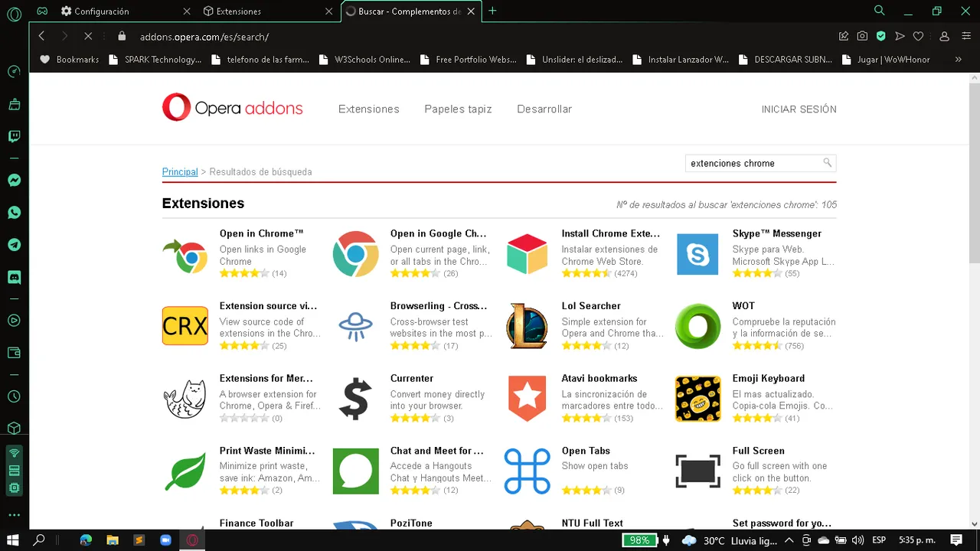Open WhatsApp in the sidebar

coord(14,213)
